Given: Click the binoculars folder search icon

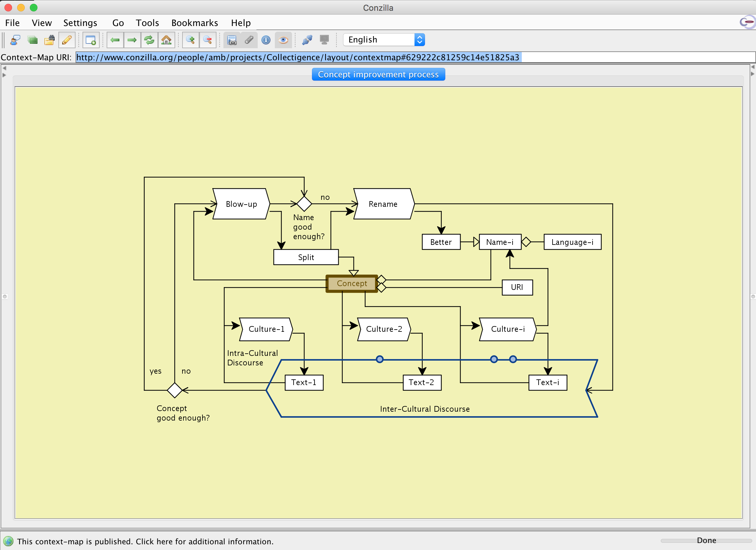Looking at the screenshot, I should pos(50,40).
